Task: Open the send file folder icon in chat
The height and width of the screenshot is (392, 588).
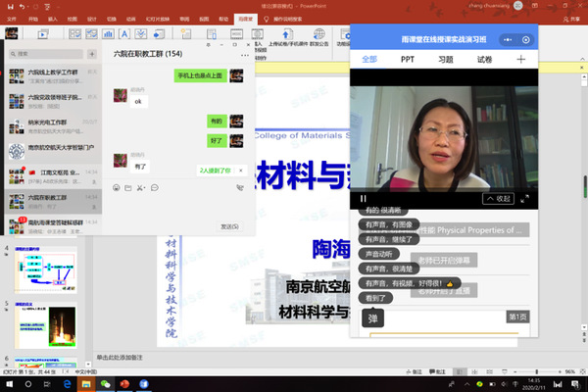Action: [x=128, y=186]
